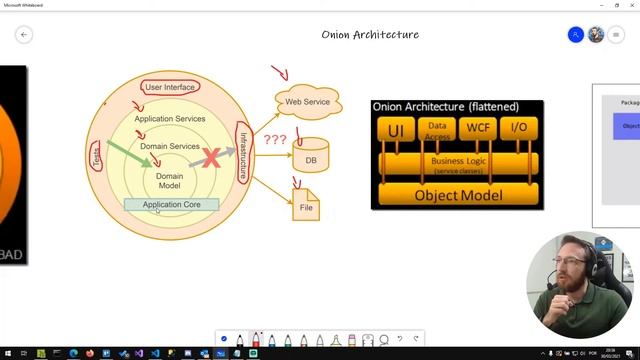
Task: Select the dark red striped pen
Action: click(304, 340)
